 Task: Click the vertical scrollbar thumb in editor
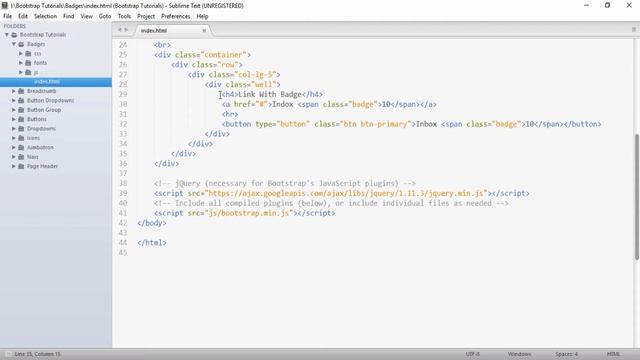tap(636, 197)
